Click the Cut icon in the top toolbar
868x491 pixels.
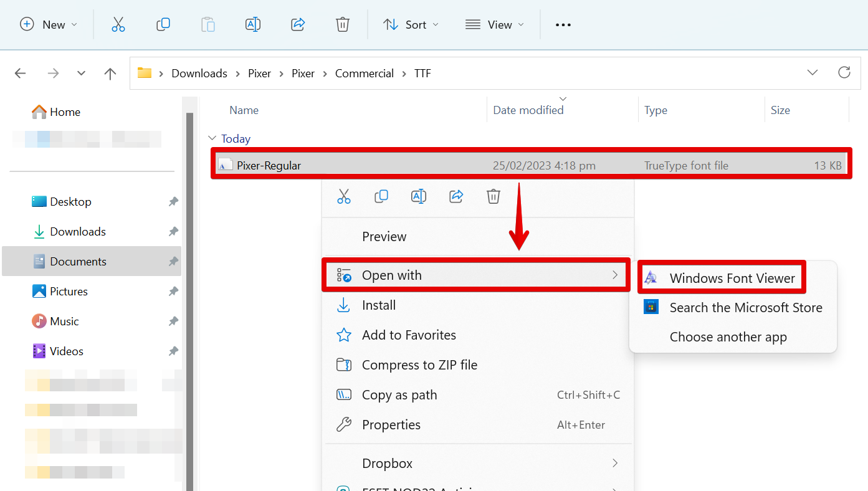(118, 25)
